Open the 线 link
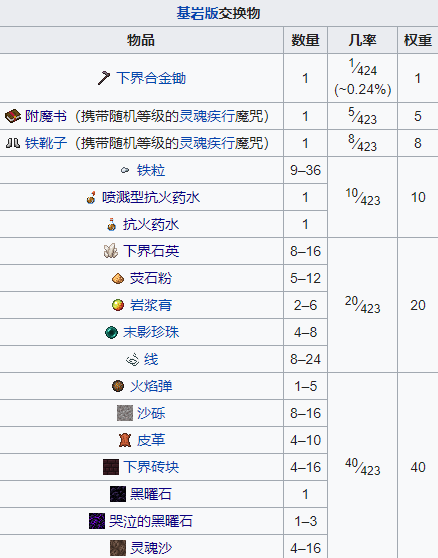 151,359
